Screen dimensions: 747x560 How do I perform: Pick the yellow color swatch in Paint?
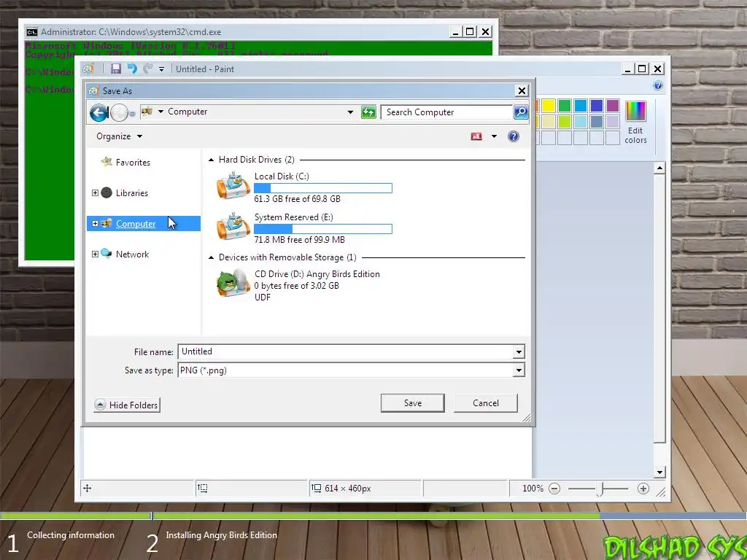click(x=549, y=106)
